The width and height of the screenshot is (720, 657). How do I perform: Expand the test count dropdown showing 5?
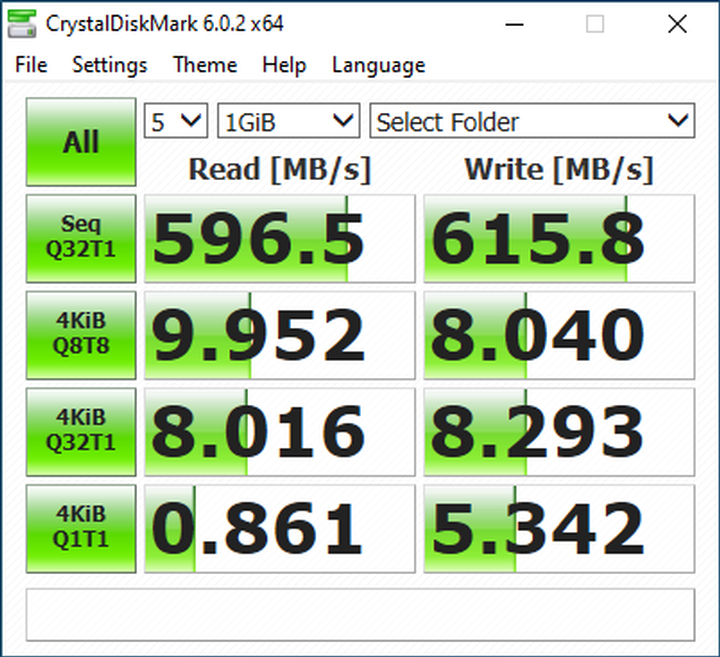pyautogui.click(x=176, y=122)
